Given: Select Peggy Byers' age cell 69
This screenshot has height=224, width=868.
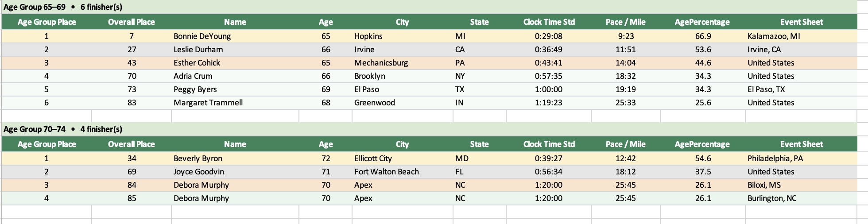Looking at the screenshot, I should click(325, 89).
